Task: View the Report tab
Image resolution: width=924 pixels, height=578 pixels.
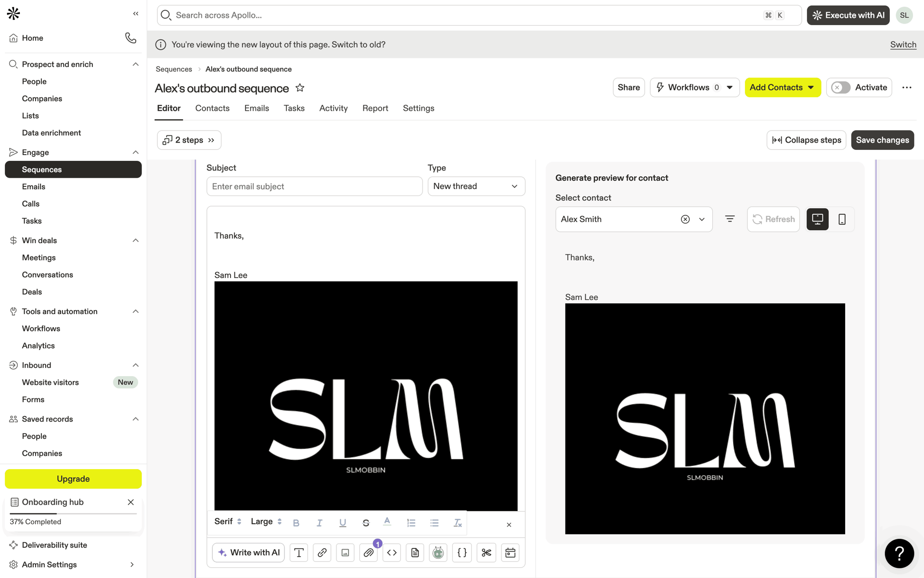Action: 375,108
